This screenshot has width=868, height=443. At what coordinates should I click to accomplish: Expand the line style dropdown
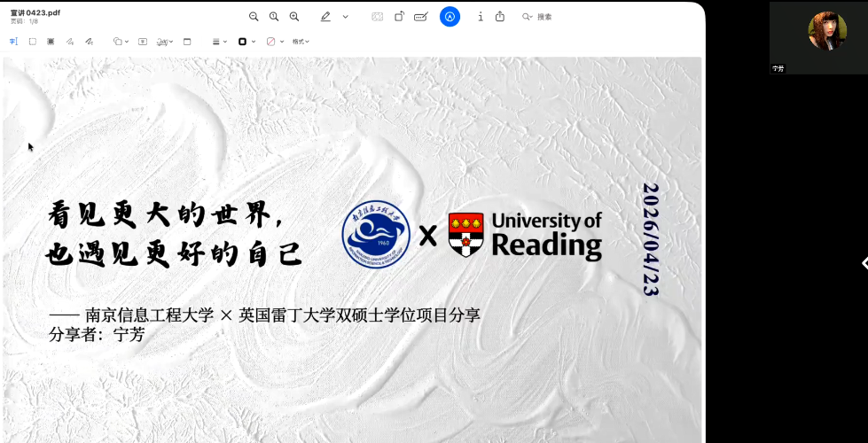tap(219, 42)
